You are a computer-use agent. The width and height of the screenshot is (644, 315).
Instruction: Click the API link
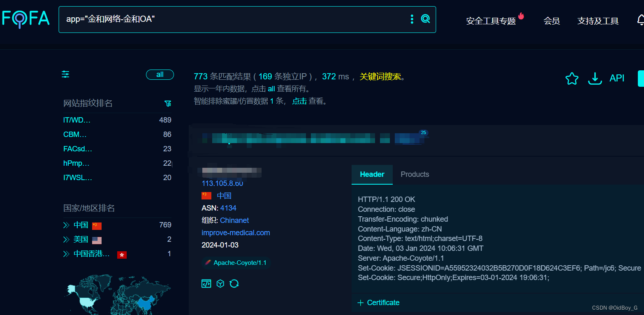pos(617,78)
